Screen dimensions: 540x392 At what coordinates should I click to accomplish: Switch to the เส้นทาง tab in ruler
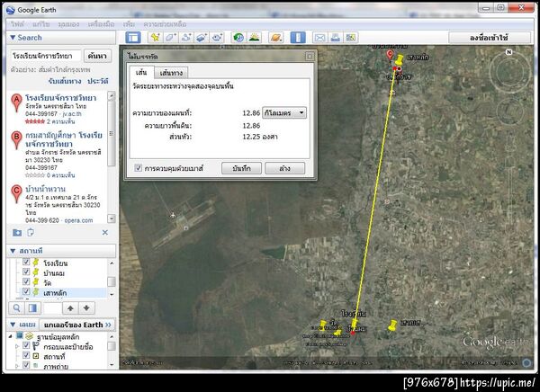171,73
